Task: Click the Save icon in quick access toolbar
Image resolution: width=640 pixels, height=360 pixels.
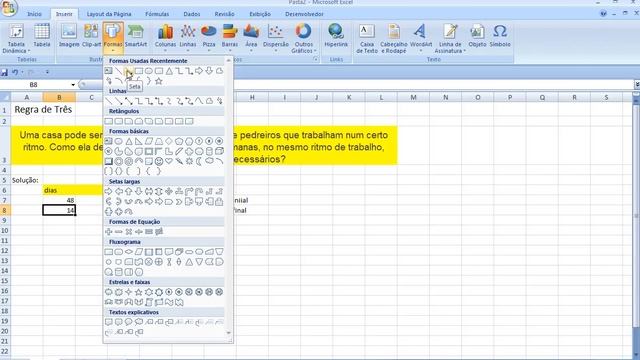Action: 4,72
